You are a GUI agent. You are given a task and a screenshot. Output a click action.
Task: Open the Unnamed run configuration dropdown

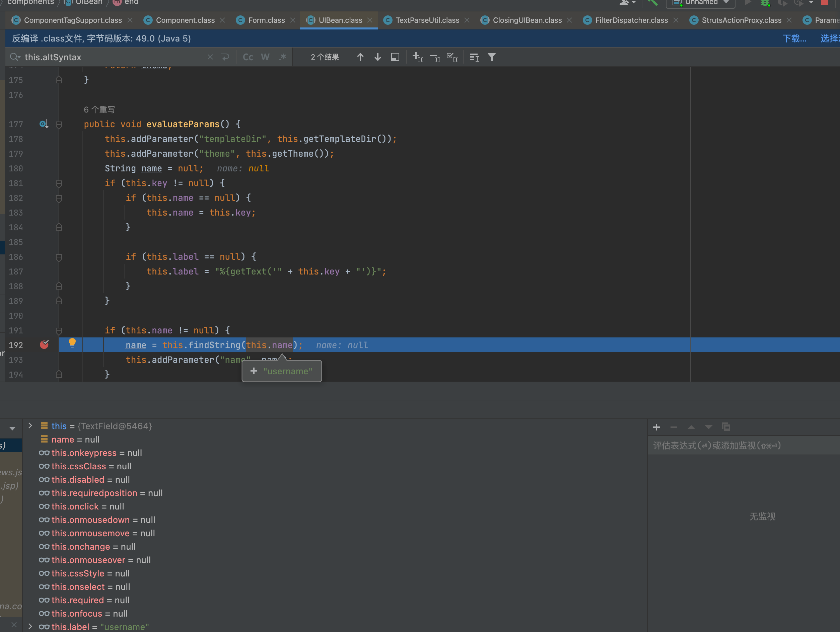pos(701,3)
